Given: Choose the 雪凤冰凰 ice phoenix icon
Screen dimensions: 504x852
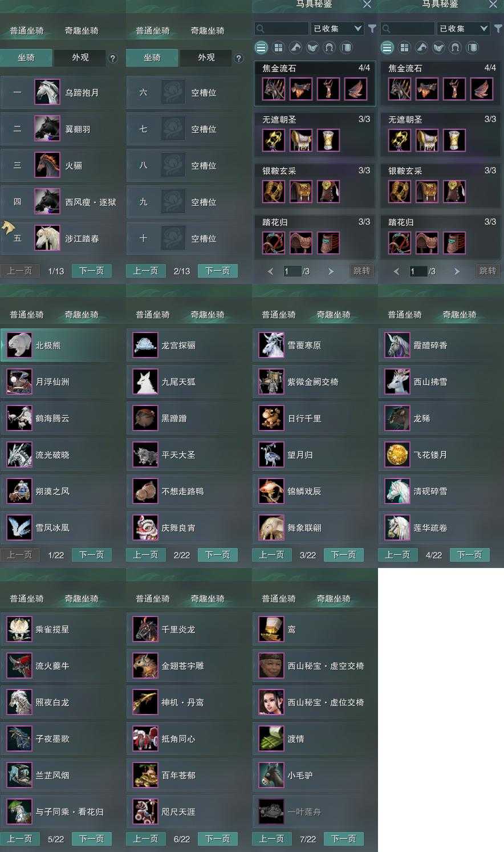Looking at the screenshot, I should pos(19,528).
